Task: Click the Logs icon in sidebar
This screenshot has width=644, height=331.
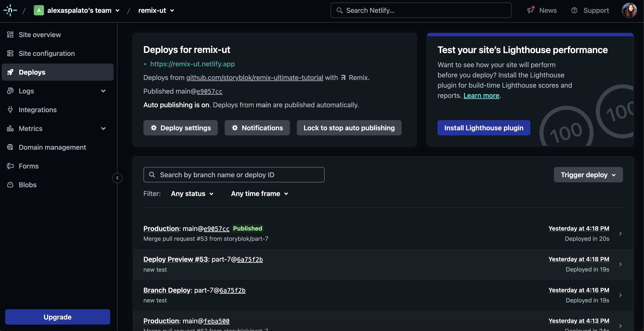Action: [10, 91]
